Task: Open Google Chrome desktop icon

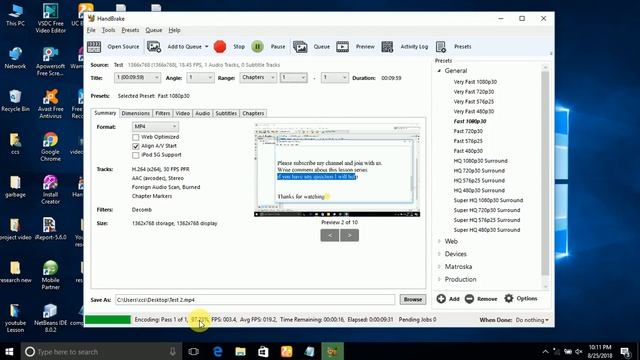Action: [x=51, y=147]
